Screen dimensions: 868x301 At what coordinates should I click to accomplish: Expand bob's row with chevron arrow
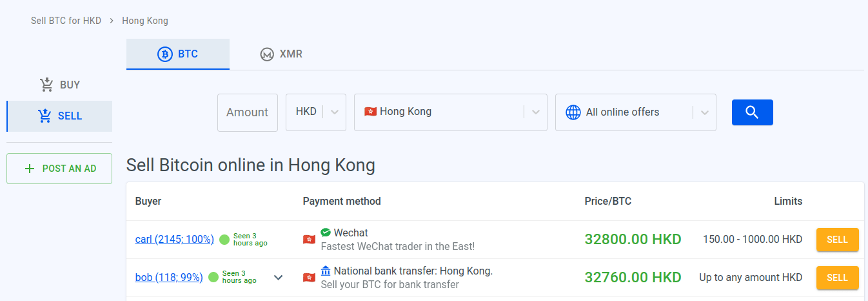coord(279,278)
